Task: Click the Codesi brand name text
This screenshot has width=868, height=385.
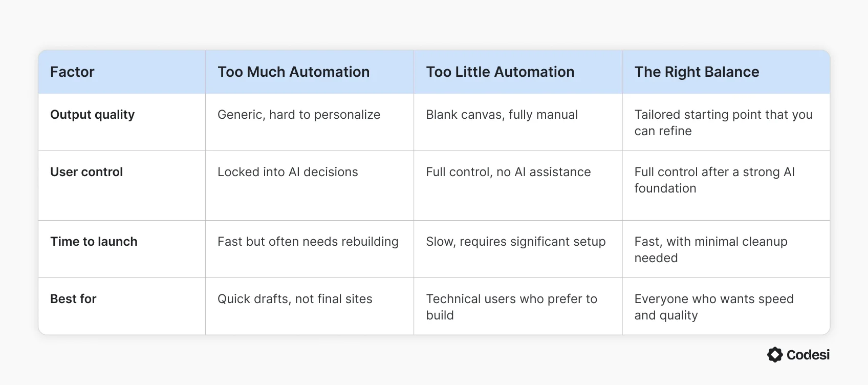Action: click(808, 355)
